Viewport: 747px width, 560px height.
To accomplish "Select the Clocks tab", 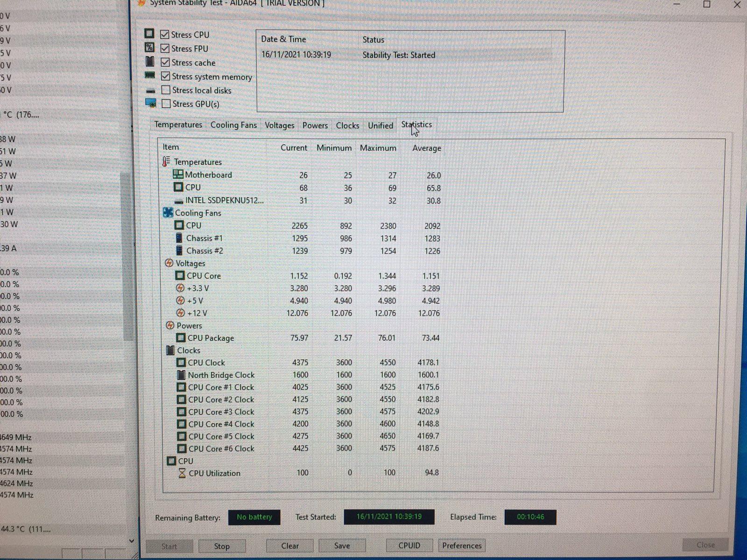I will (347, 126).
